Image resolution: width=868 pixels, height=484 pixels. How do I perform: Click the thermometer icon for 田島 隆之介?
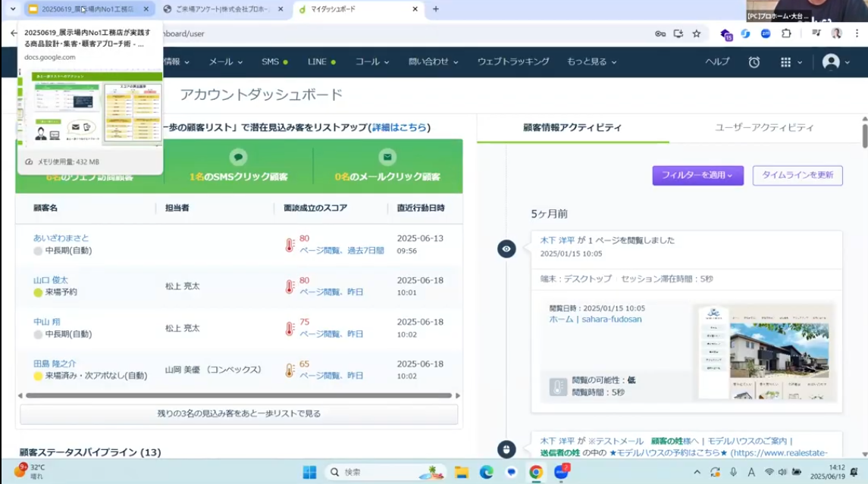point(290,370)
